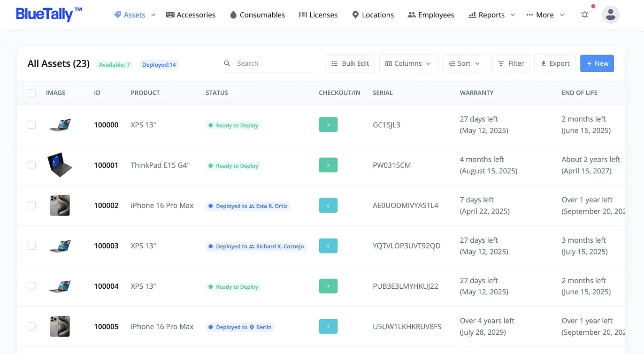Tick checkbox for asset 100005
Image resolution: width=644 pixels, height=354 pixels.
[32, 327]
